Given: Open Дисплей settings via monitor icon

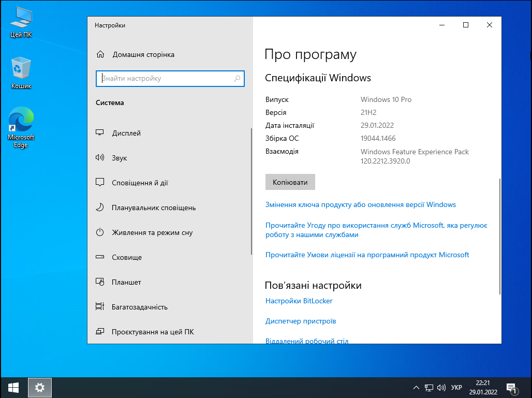Looking at the screenshot, I should tap(100, 133).
